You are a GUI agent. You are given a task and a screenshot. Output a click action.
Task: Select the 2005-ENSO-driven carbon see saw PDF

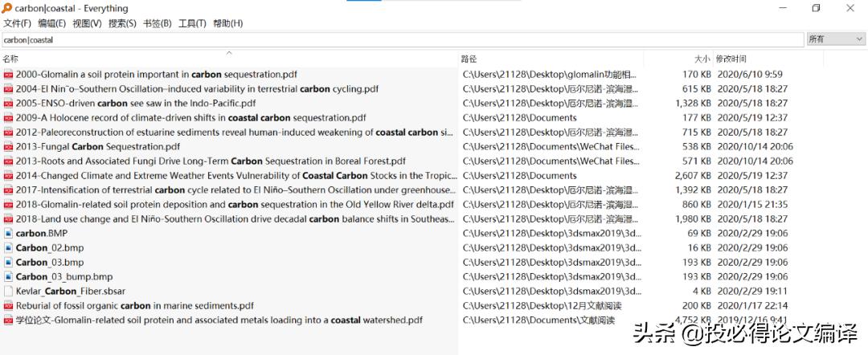tap(136, 104)
